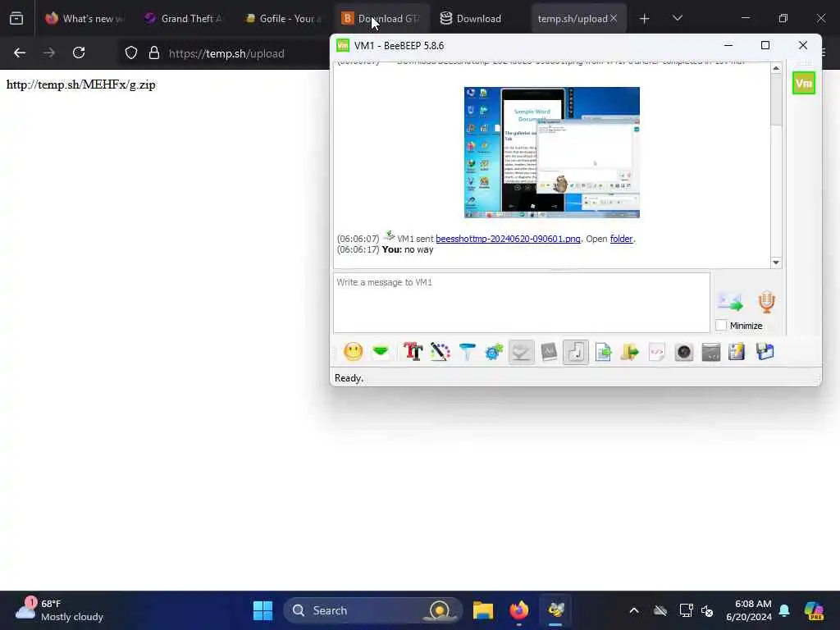Image resolution: width=840 pixels, height=630 pixels.
Task: Click the code snippet icon
Action: [657, 352]
